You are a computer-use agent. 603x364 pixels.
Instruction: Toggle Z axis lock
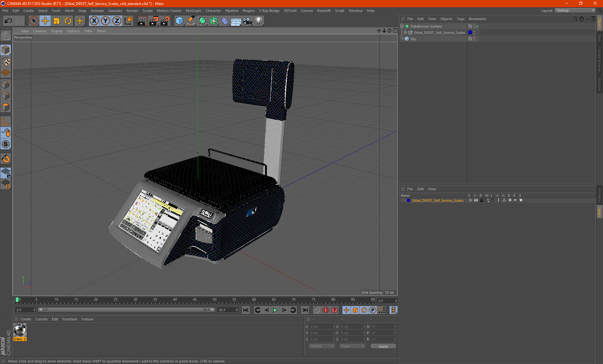tap(117, 21)
